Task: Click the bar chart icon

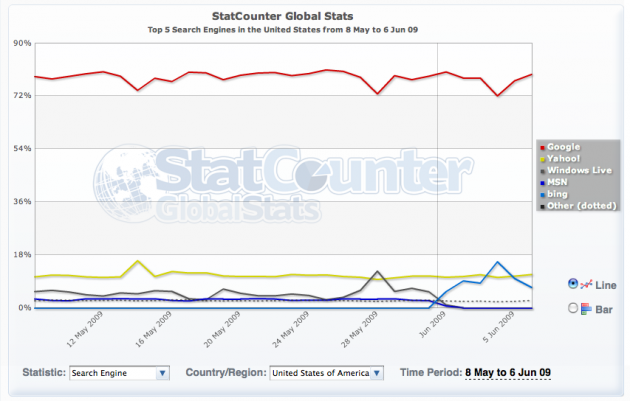Action: click(588, 308)
